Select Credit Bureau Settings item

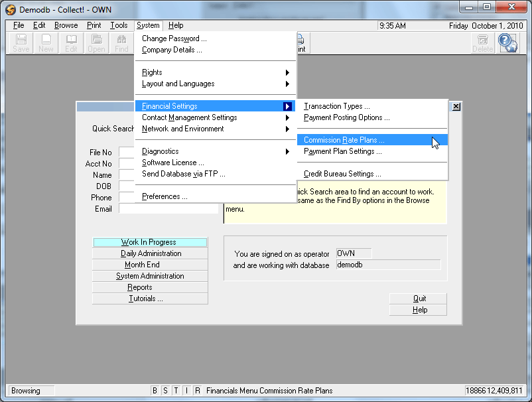[372, 174]
